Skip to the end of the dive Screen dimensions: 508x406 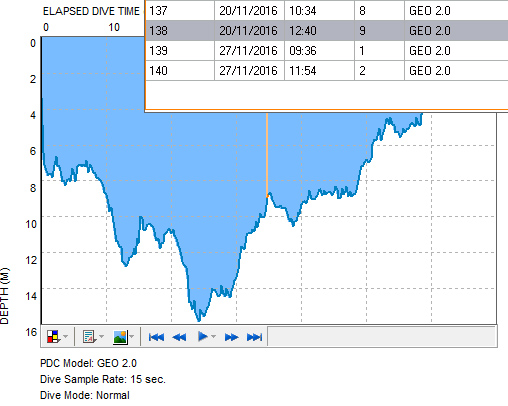(x=254, y=337)
